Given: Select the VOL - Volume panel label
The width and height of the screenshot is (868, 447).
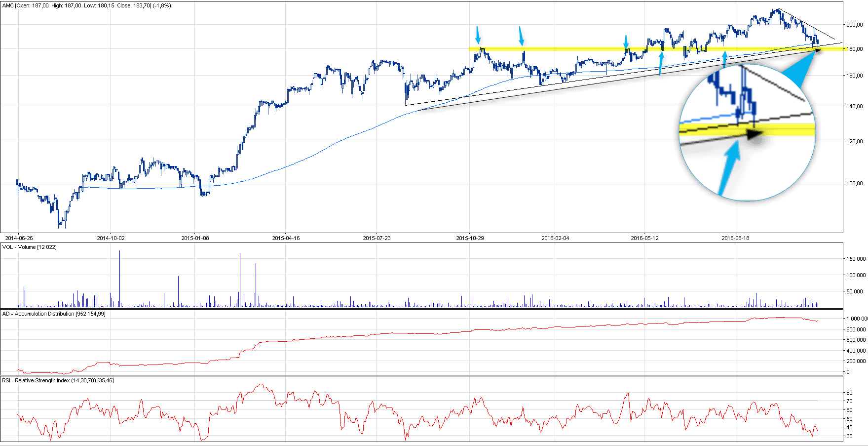Looking at the screenshot, I should [x=29, y=247].
